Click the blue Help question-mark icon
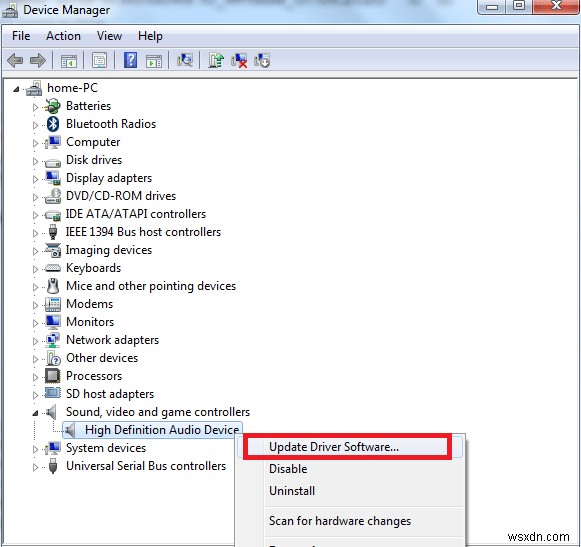This screenshot has width=581, height=547. tap(130, 60)
